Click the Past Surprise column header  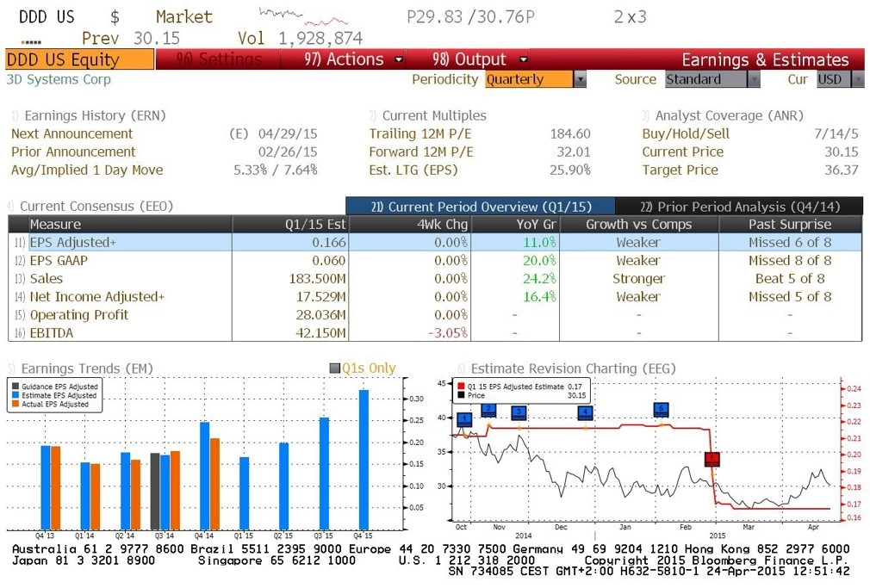[790, 224]
